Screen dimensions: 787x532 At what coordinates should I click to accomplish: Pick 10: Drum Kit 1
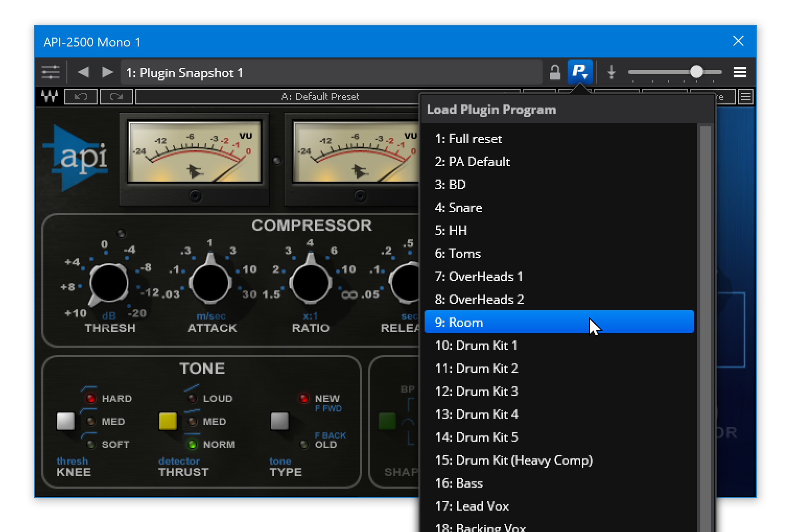[x=559, y=346]
